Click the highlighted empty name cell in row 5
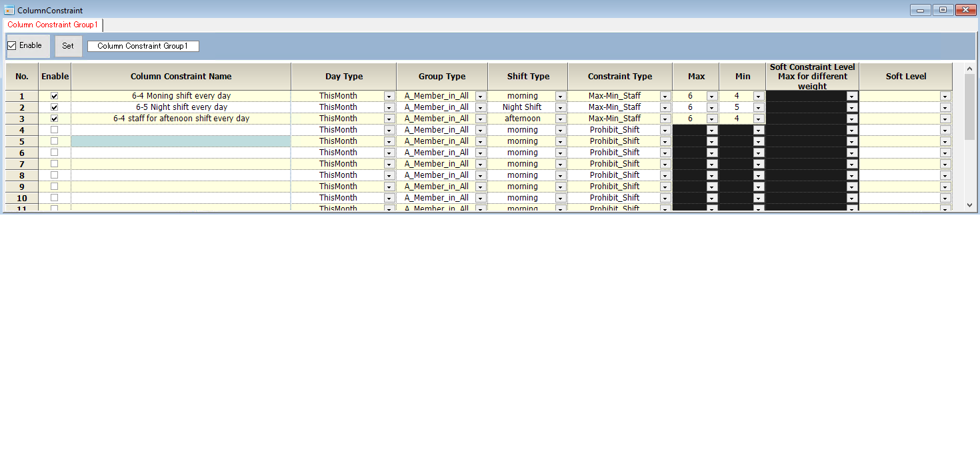The image size is (980, 461). tap(181, 141)
